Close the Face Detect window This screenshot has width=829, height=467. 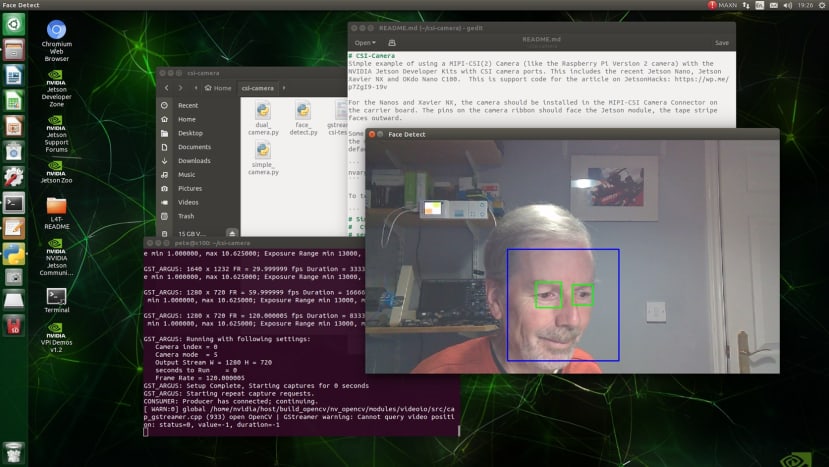pos(372,134)
